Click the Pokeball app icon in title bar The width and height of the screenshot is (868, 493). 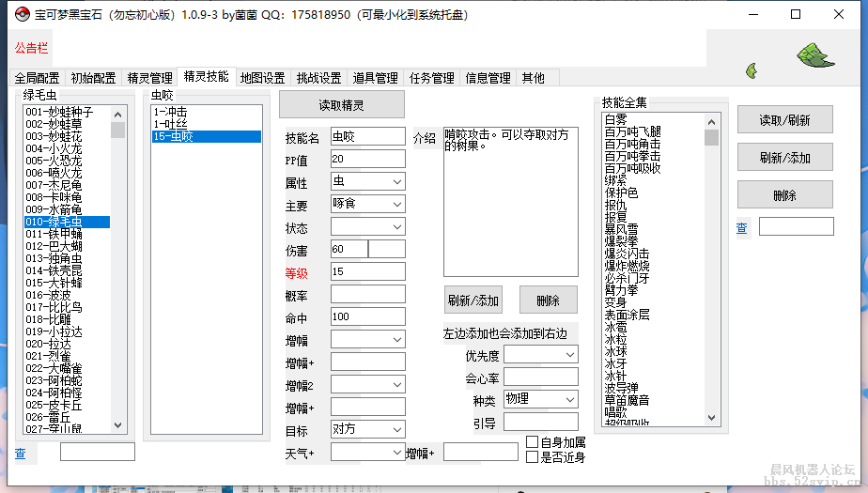tap(23, 14)
